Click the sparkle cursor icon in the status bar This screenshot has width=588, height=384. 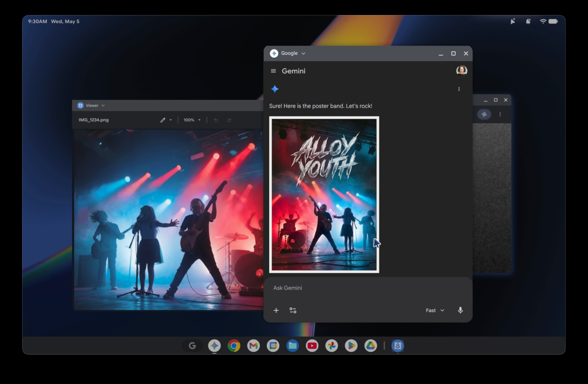click(513, 21)
